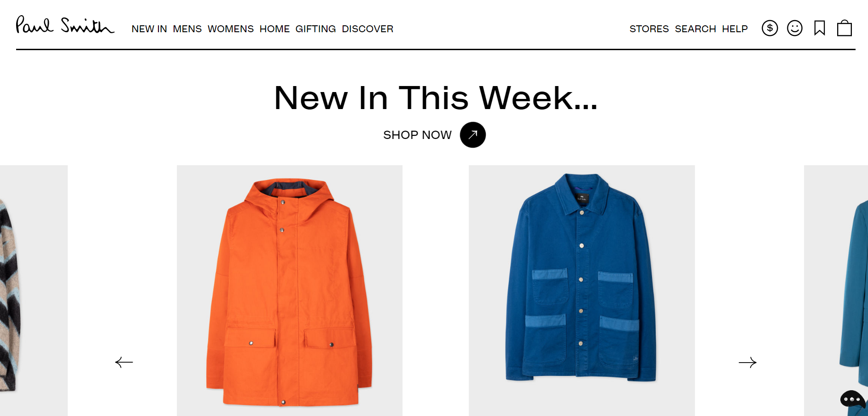Image resolution: width=868 pixels, height=416 pixels.
Task: Open the Womens menu
Action: 231,29
